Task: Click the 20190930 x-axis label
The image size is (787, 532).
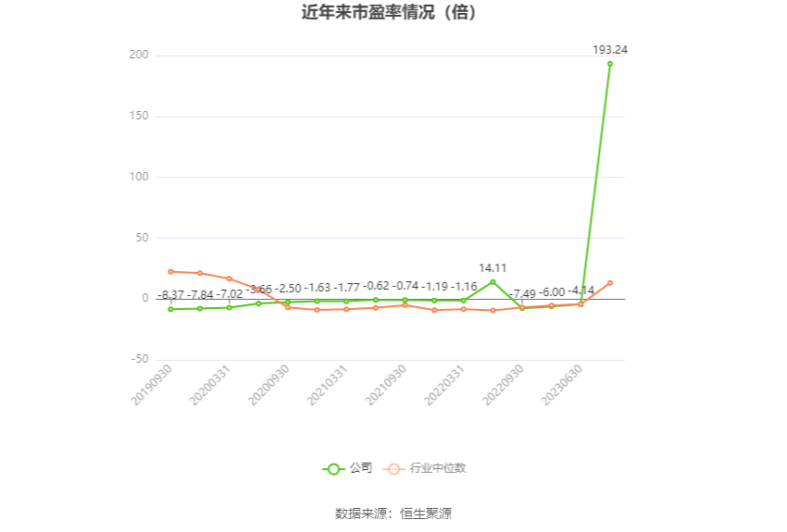Action: coord(152,385)
